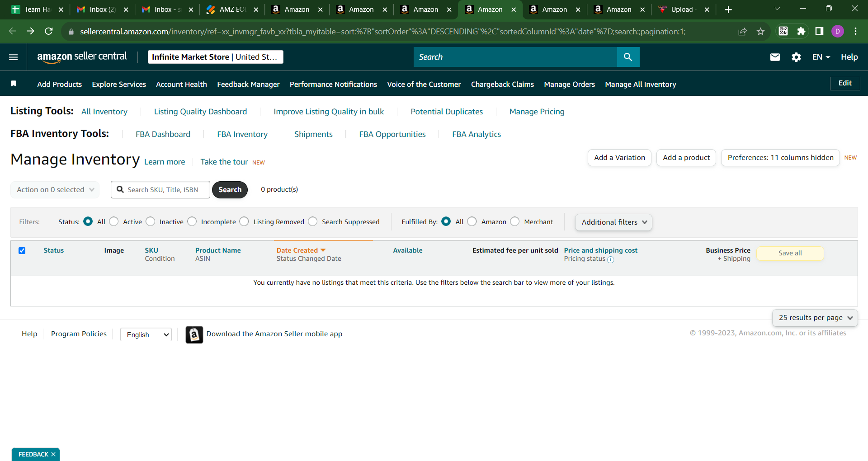Toggle the select-all listings checkbox
The image size is (868, 461).
(x=22, y=250)
